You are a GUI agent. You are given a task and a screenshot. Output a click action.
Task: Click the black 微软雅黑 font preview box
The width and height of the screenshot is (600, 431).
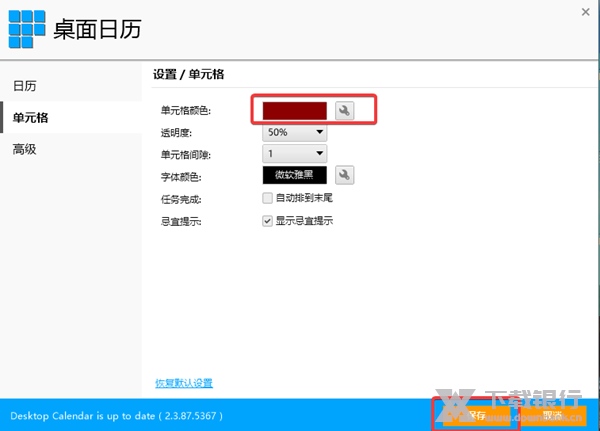pyautogui.click(x=295, y=175)
